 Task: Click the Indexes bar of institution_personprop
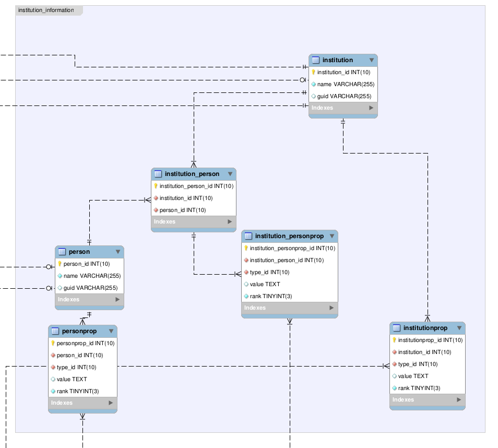tap(289, 308)
